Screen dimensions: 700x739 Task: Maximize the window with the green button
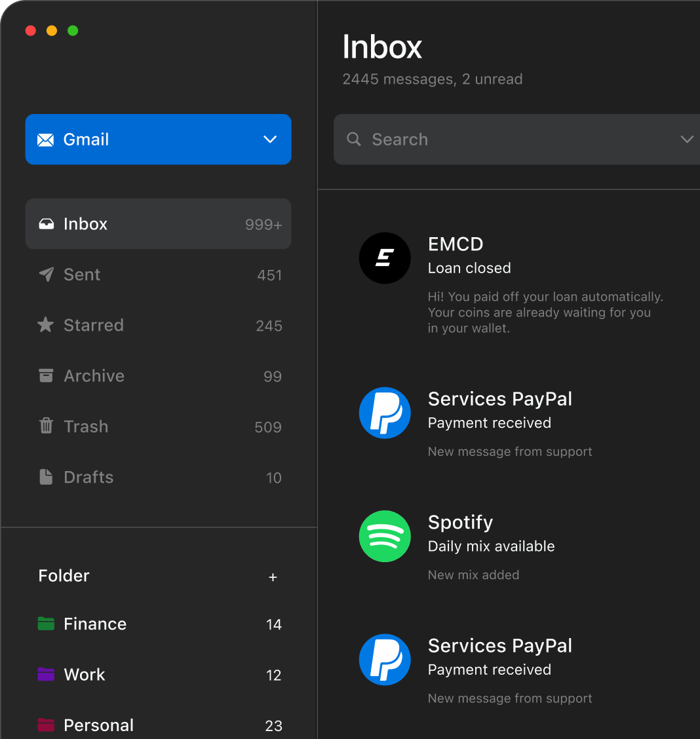73,31
